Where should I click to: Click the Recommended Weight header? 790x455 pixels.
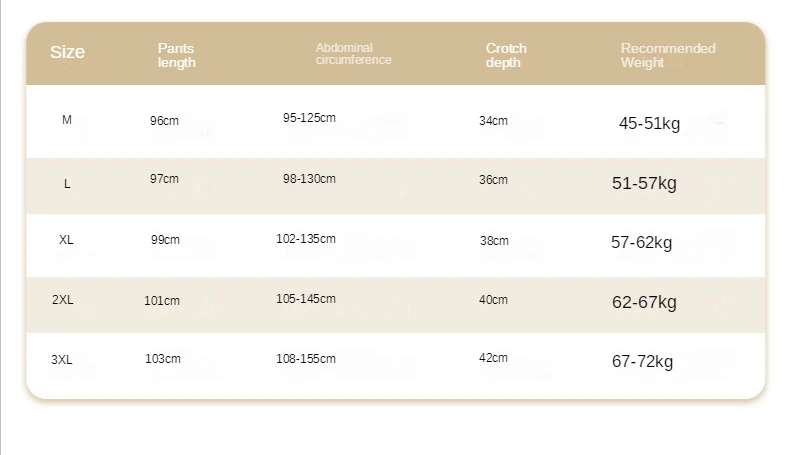668,55
